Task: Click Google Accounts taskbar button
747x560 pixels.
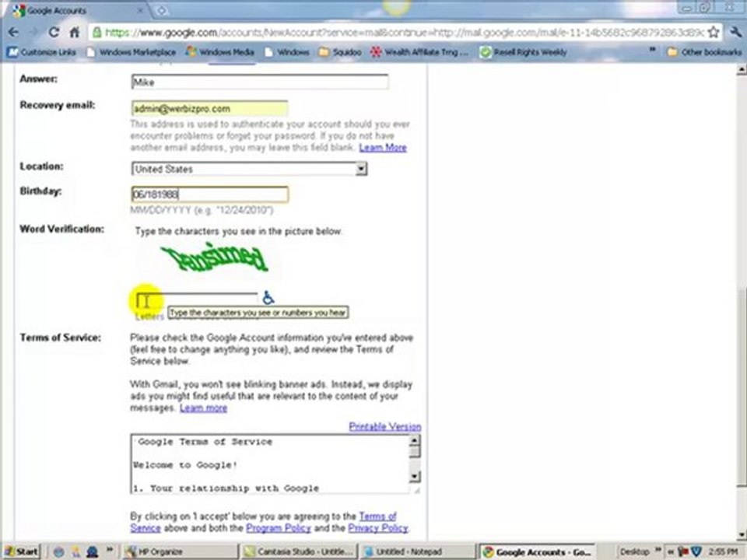Action: 538,552
